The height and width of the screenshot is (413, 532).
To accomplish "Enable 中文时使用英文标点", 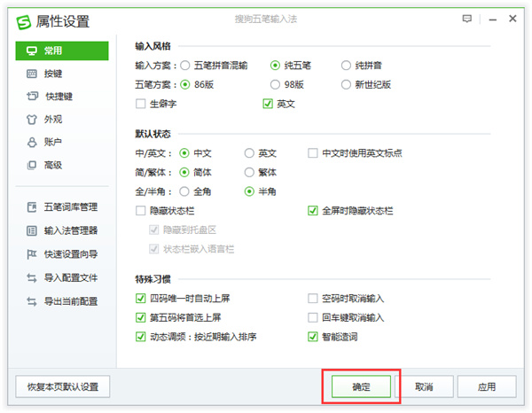I will [312, 153].
